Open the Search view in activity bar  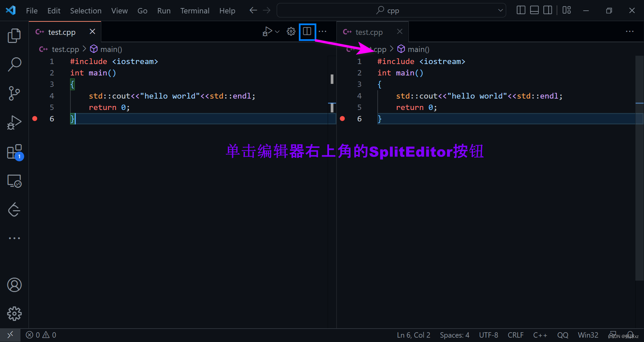pos(14,64)
